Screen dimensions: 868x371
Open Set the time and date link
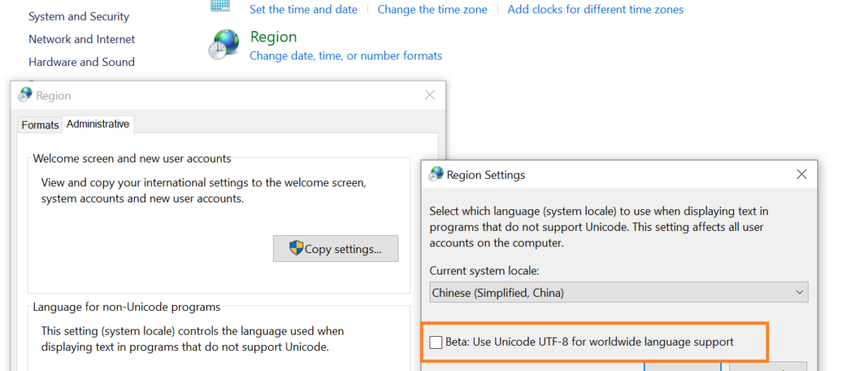tap(303, 10)
